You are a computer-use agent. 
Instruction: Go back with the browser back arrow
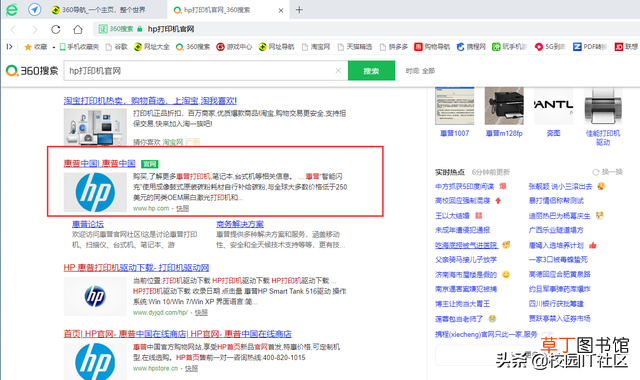coord(13,29)
